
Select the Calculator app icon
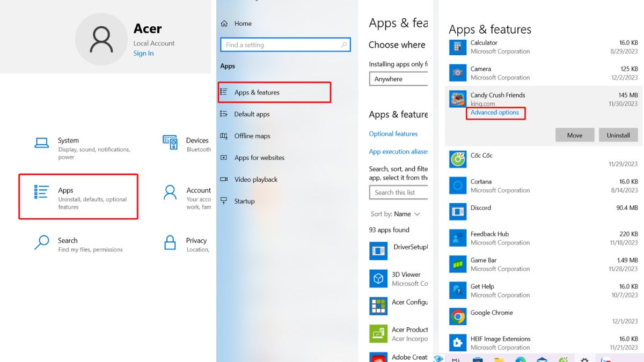pyautogui.click(x=458, y=47)
